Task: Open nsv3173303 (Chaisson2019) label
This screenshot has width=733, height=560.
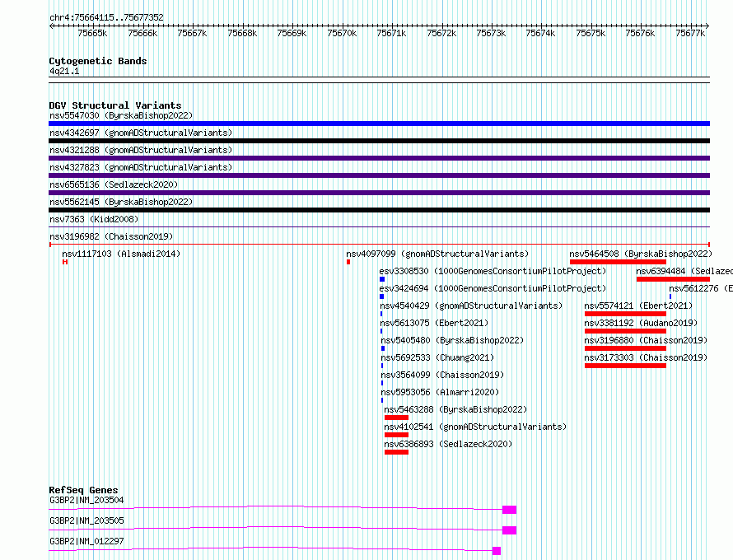Action: click(646, 357)
